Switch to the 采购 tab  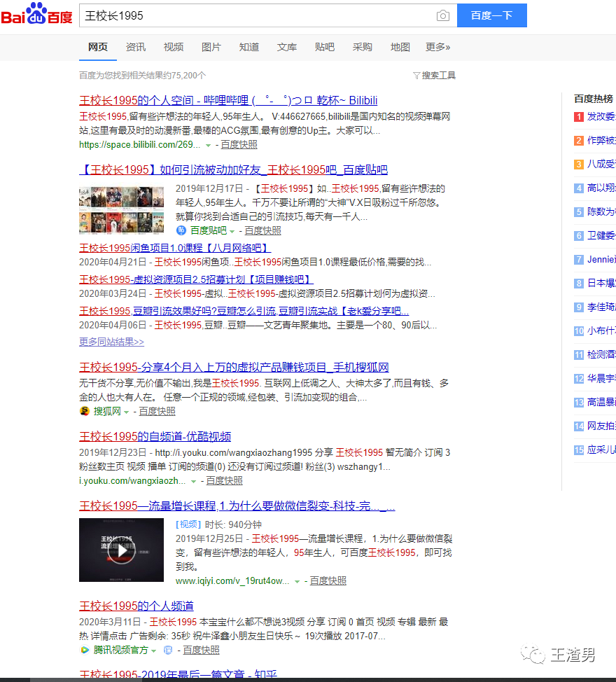[x=363, y=47]
